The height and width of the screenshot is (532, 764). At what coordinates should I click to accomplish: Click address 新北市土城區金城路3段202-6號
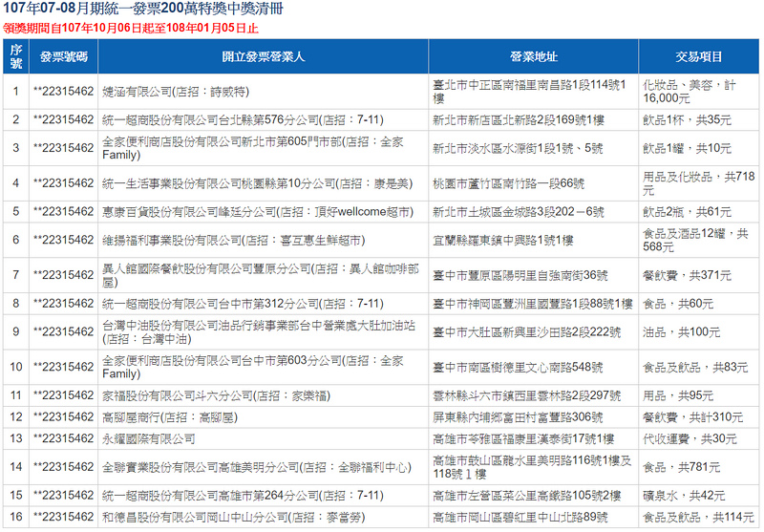(x=534, y=212)
